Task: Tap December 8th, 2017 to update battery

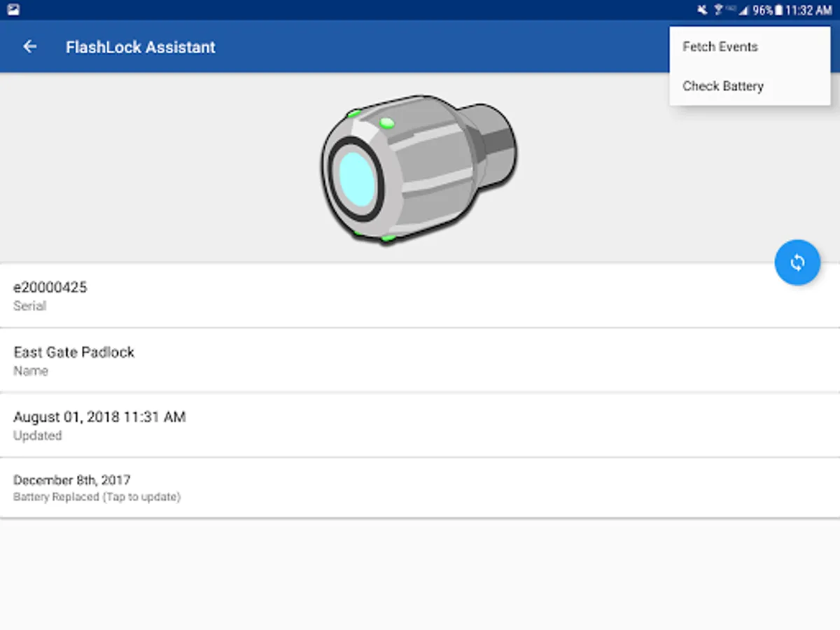Action: tap(420, 488)
